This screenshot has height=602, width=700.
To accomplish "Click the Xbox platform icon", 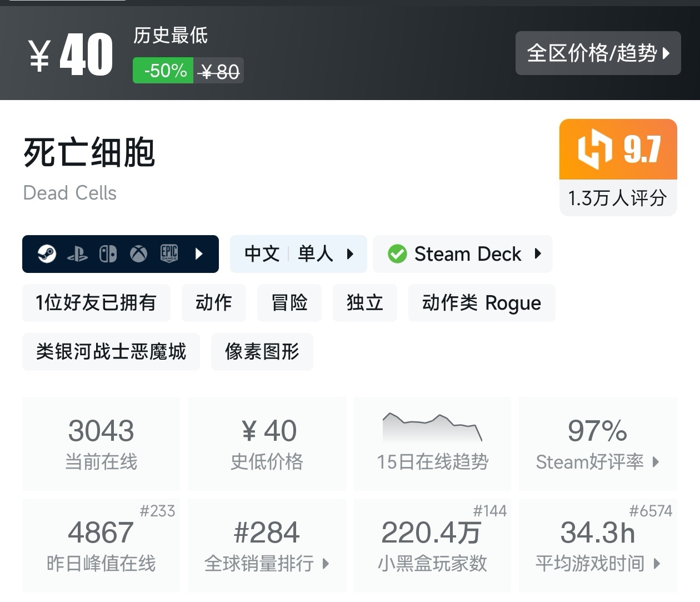I will click(138, 254).
